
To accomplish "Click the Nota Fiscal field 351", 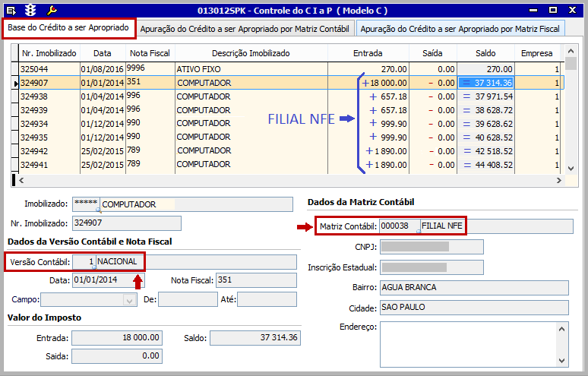I will [x=256, y=280].
